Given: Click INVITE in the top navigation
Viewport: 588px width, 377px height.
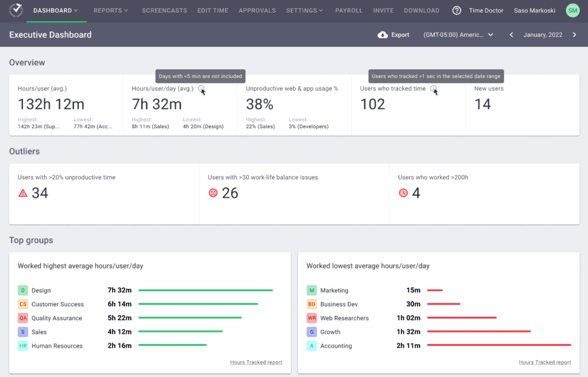Looking at the screenshot, I should point(383,10).
